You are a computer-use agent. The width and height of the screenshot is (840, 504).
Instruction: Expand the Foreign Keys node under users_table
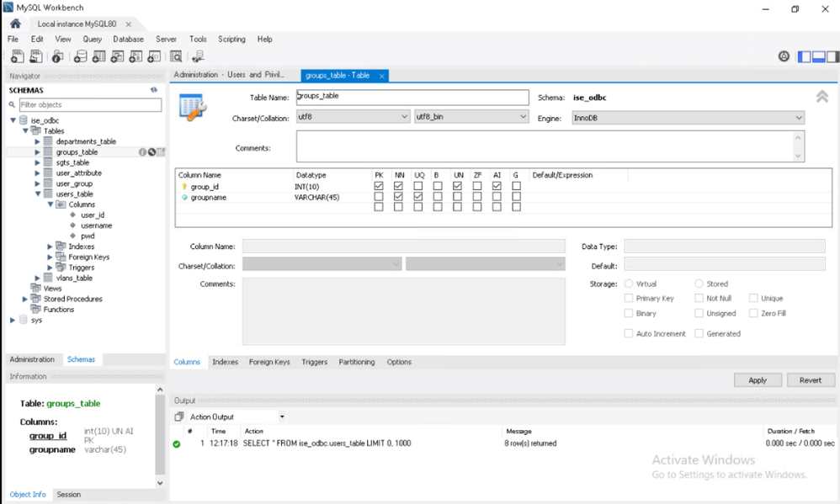[51, 257]
